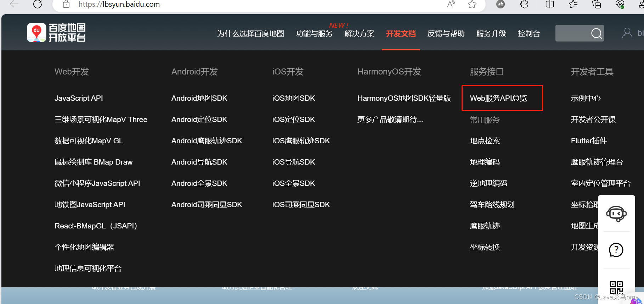Open 三维场景可视化MapV Three link
The height and width of the screenshot is (304, 644).
click(x=101, y=120)
